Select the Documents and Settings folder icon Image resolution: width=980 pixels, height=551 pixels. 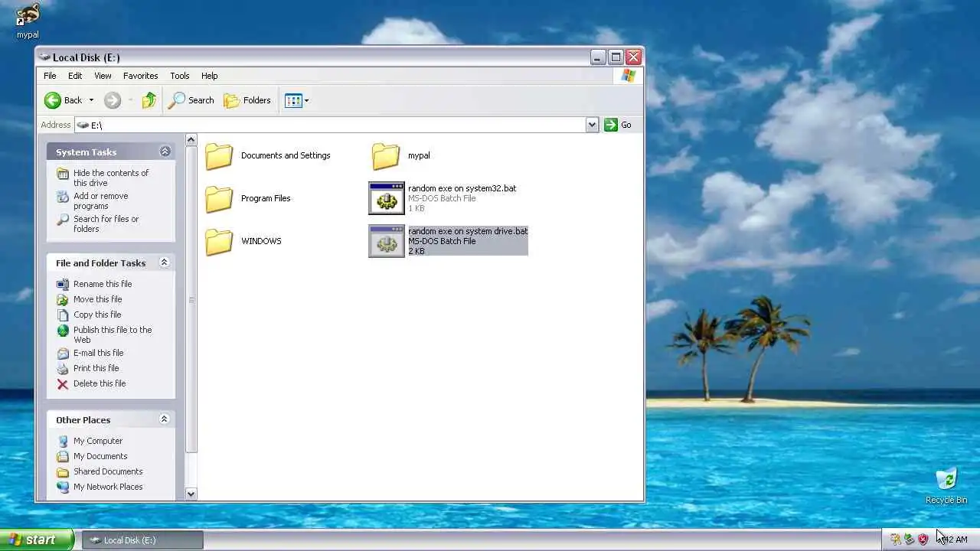coord(219,155)
